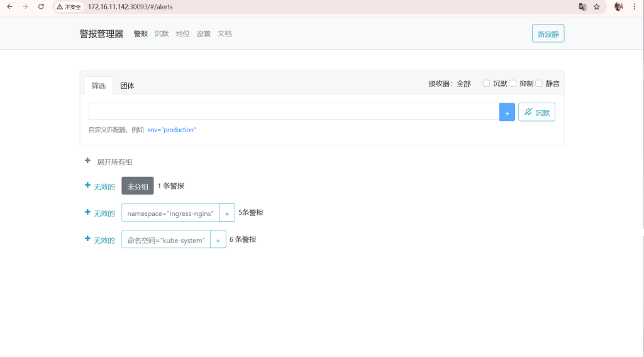Toggle the 沉默 checkbox
Image resolution: width=644 pixels, height=357 pixels.
(x=486, y=84)
